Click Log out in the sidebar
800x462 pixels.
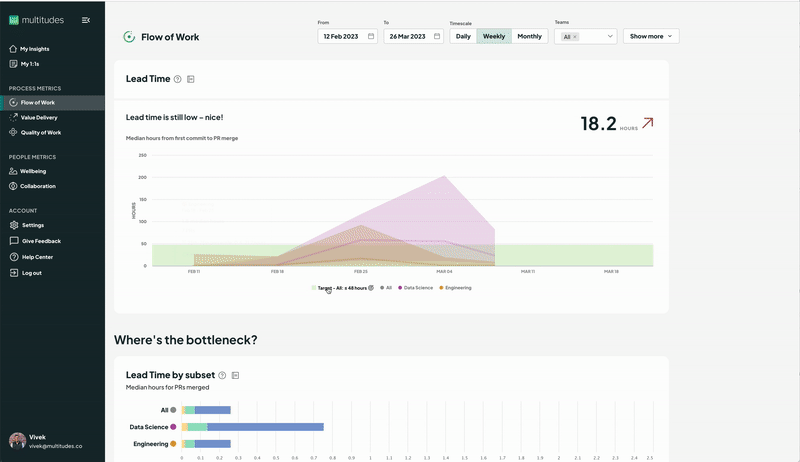tap(31, 273)
